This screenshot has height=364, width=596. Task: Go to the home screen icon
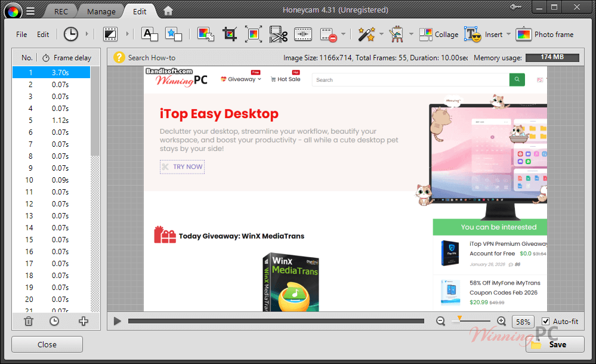click(168, 11)
